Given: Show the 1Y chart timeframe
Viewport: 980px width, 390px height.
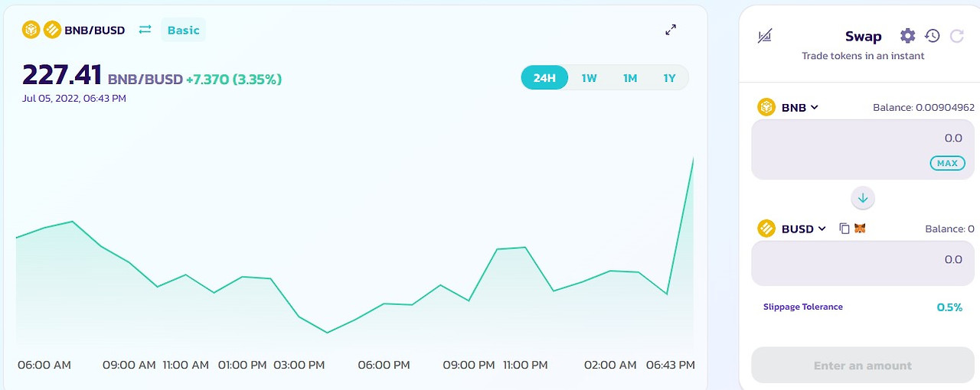Looking at the screenshot, I should click(x=669, y=78).
